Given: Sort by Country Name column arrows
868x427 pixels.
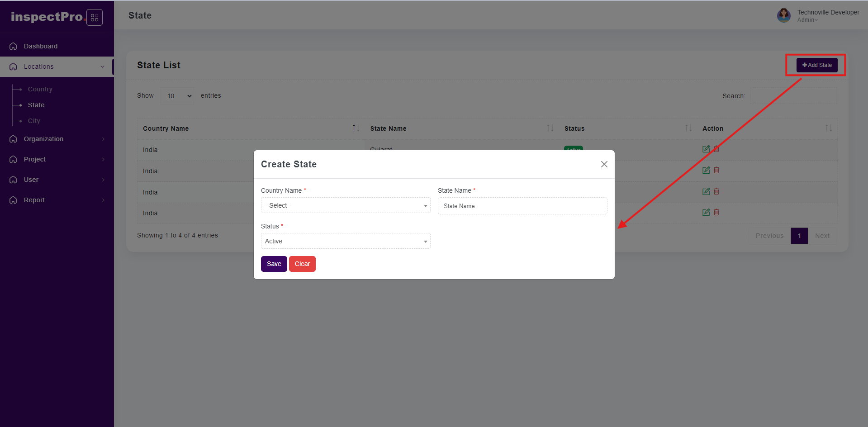Looking at the screenshot, I should click(356, 128).
